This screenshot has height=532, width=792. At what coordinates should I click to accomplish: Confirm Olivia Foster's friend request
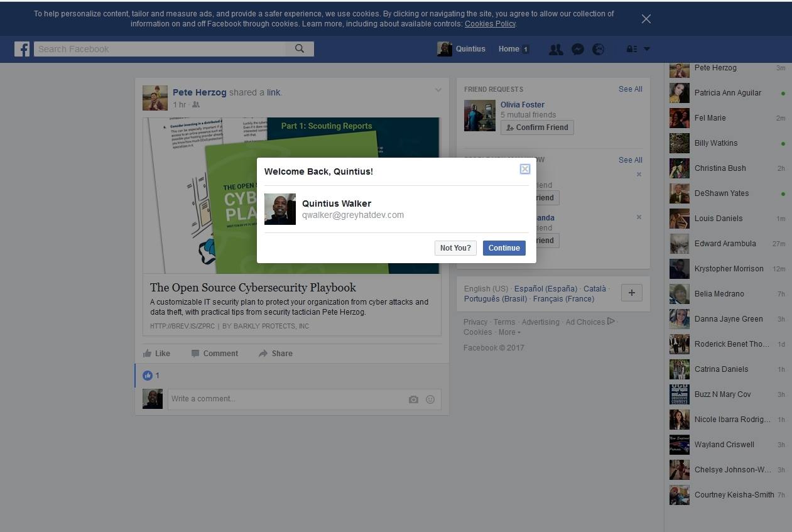[537, 128]
